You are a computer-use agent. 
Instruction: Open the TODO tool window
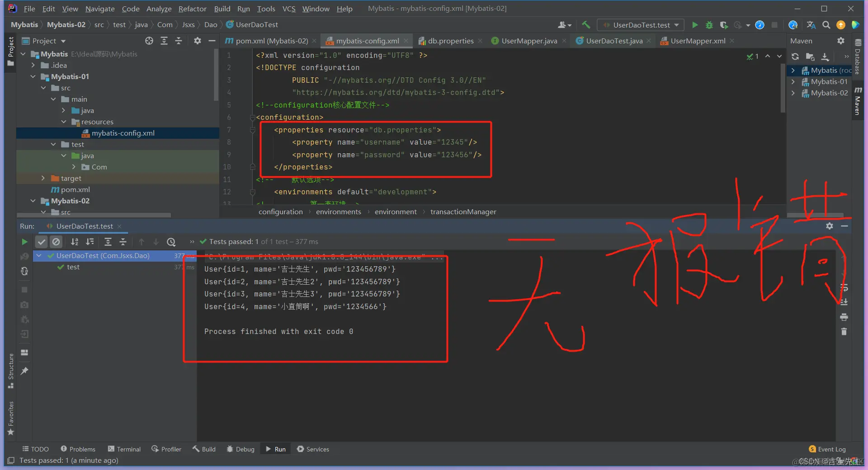pos(35,449)
